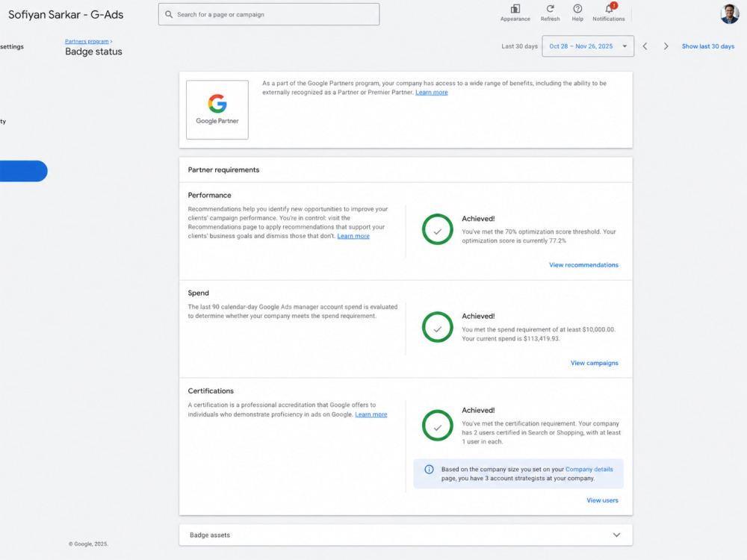Open the Company details link
The height and width of the screenshot is (560, 747).
589,469
